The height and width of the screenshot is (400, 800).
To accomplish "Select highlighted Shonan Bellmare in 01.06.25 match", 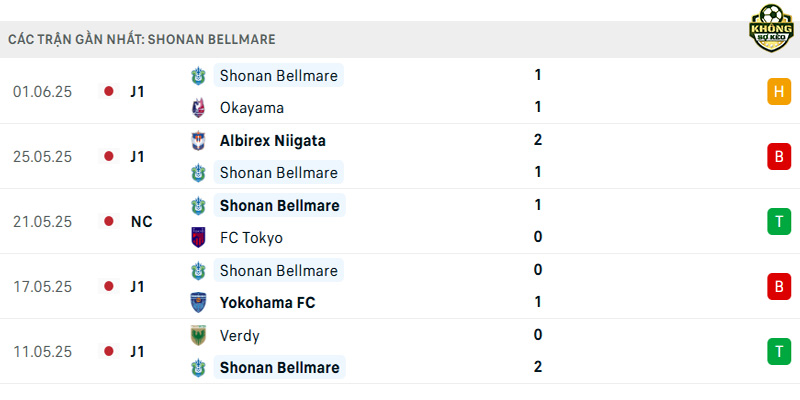I will pos(279,76).
